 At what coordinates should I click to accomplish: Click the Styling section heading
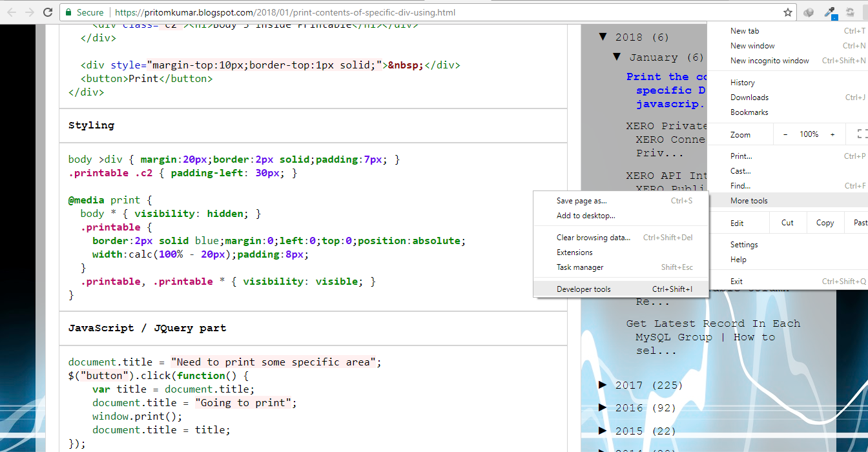[91, 125]
